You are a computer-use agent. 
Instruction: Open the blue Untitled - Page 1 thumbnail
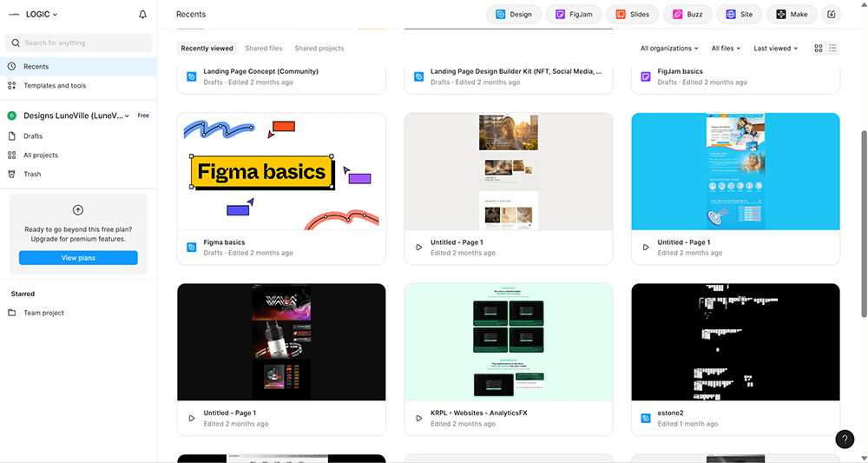pyautogui.click(x=735, y=172)
